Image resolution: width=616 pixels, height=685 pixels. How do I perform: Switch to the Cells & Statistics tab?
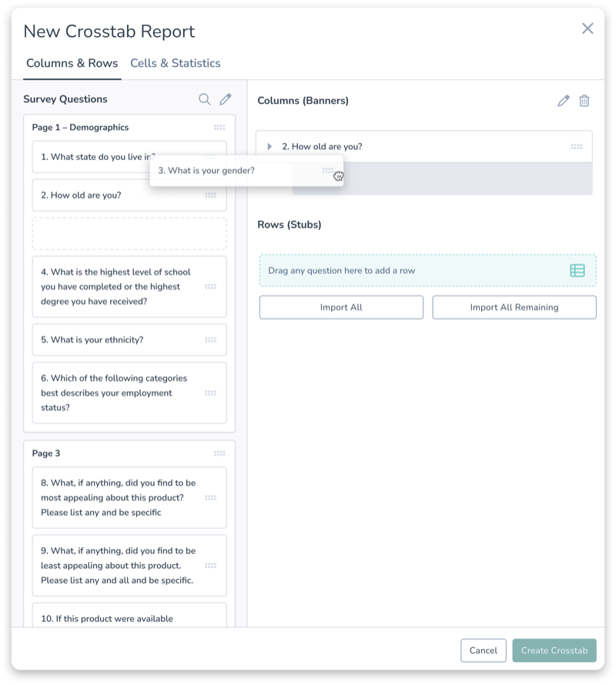point(176,63)
